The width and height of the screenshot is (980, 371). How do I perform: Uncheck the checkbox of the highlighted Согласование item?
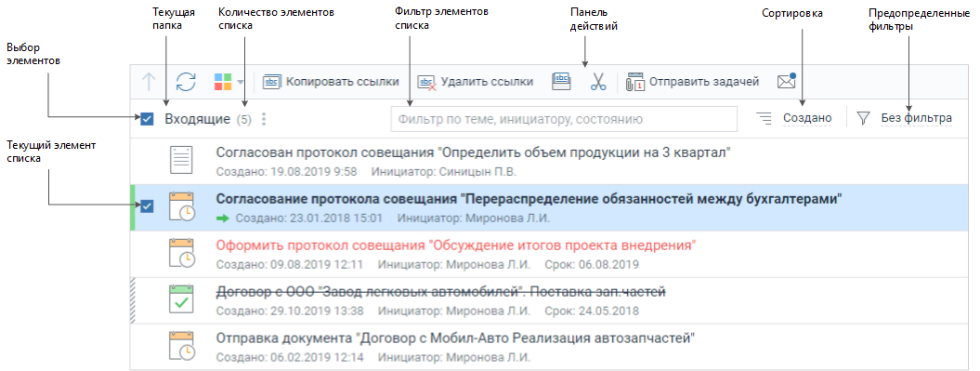tap(147, 205)
